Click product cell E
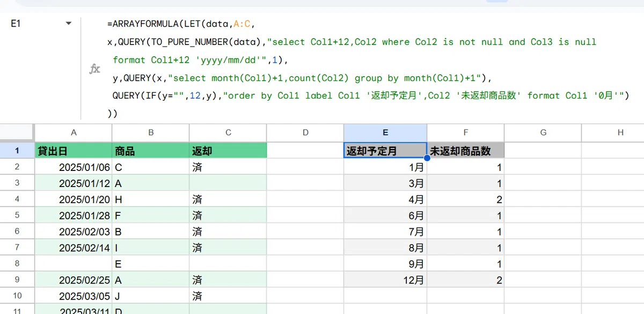This screenshot has width=644, height=314. (151, 263)
